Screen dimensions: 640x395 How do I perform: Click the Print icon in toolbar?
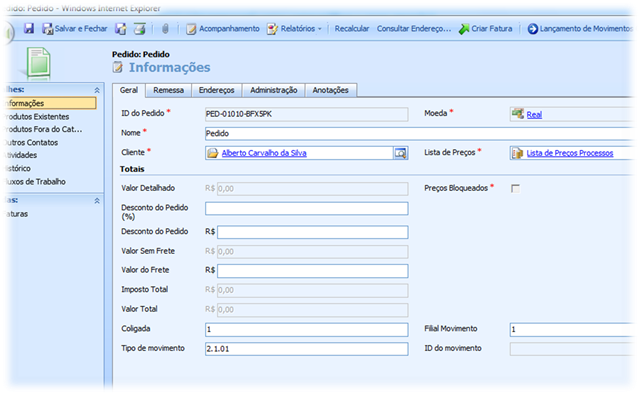(x=140, y=29)
